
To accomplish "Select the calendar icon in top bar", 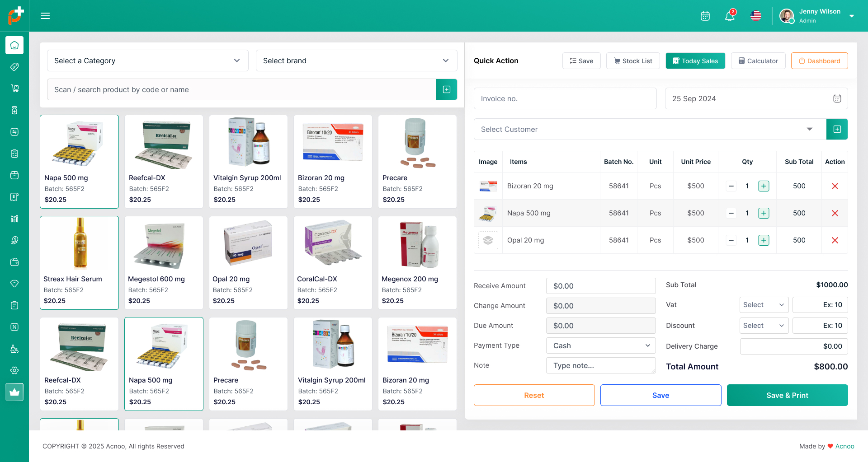I will point(705,16).
